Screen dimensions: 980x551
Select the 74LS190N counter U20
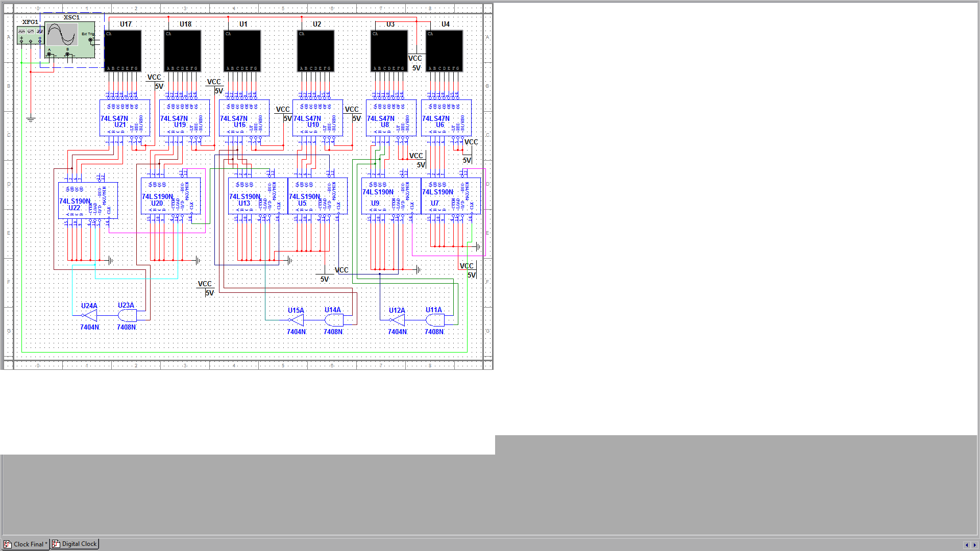(x=171, y=196)
